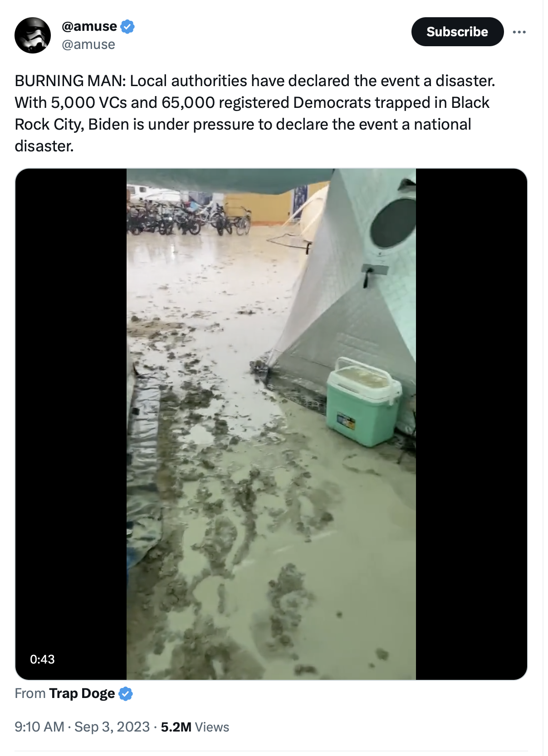This screenshot has height=756, width=548.
Task: Click the Sep 3, 2023 date
Action: click(x=112, y=727)
